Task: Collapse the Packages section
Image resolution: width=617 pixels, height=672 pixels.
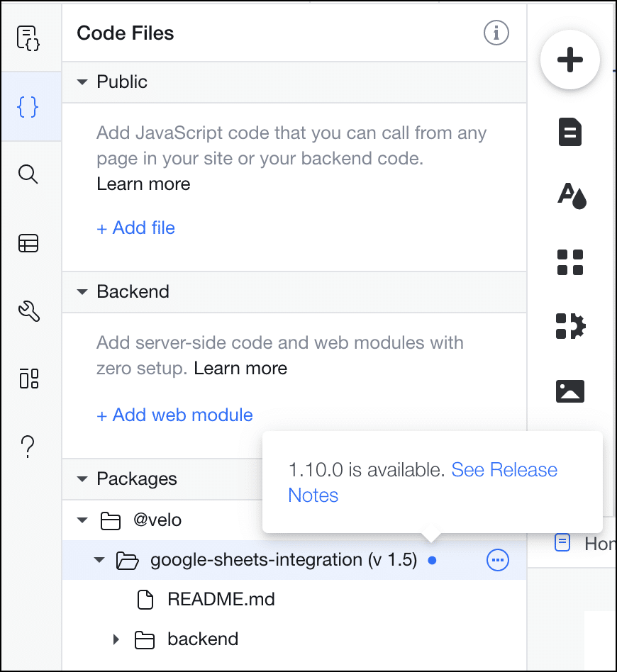Action: (82, 478)
